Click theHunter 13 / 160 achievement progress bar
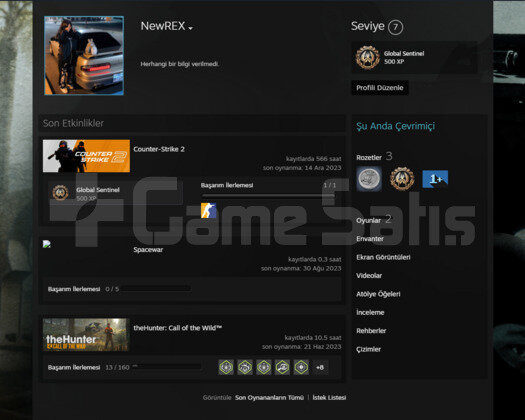This screenshot has width=525, height=420. (x=167, y=367)
